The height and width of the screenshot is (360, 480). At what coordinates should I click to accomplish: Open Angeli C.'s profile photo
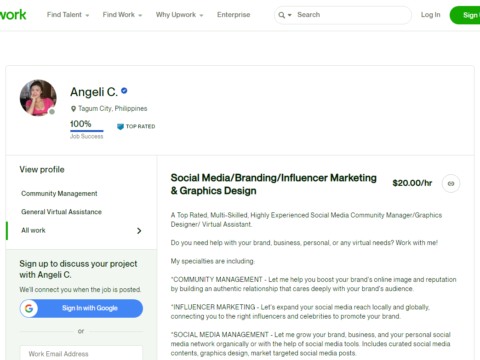38,98
